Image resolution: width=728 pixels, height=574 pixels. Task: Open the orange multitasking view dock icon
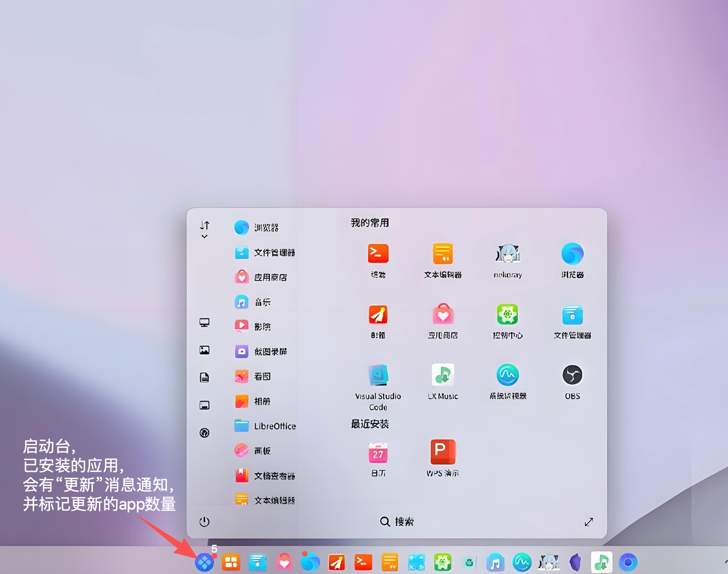click(x=231, y=562)
